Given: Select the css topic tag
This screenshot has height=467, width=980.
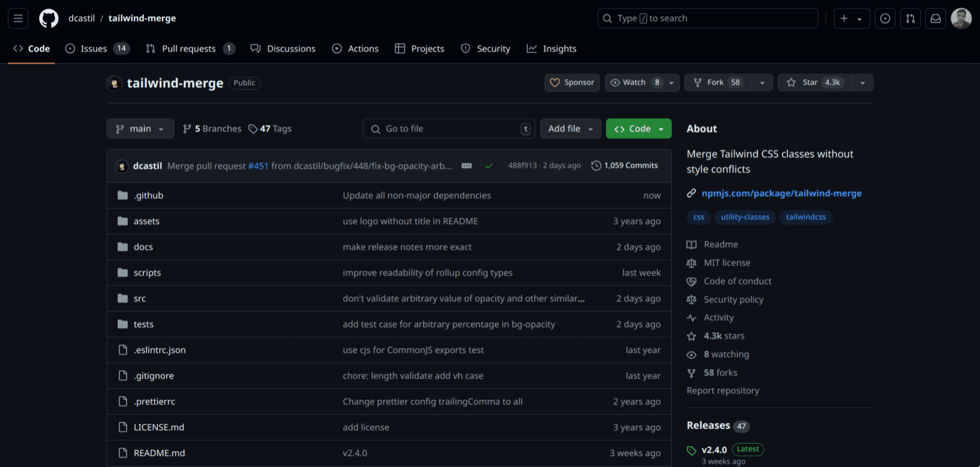Looking at the screenshot, I should [699, 217].
